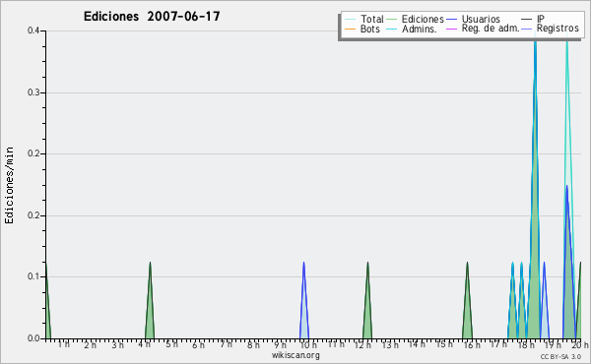This screenshot has height=364, width=591.
Task: Select the Reg. de adm. legend label
Action: [491, 29]
